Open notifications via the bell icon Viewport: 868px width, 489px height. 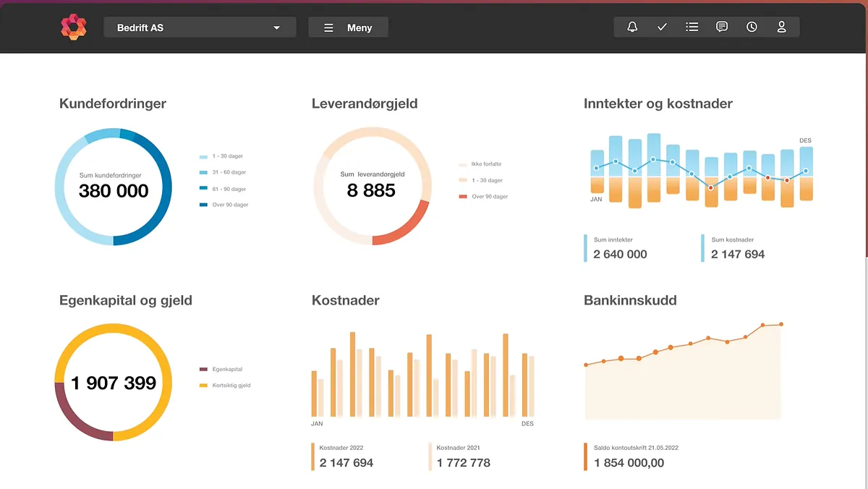coord(632,26)
